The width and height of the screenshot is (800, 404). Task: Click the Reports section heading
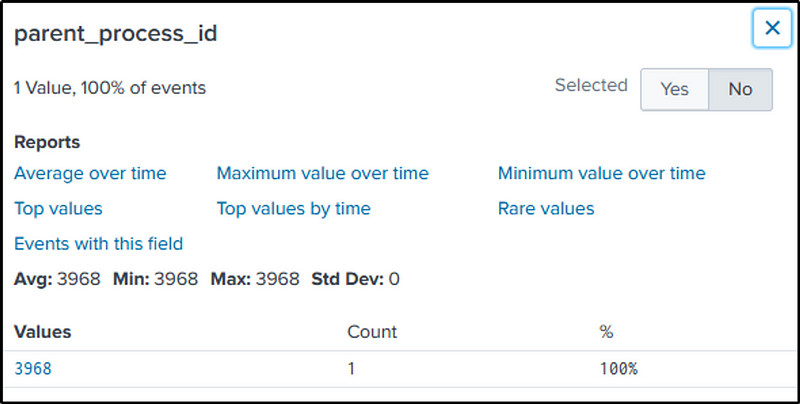47,142
